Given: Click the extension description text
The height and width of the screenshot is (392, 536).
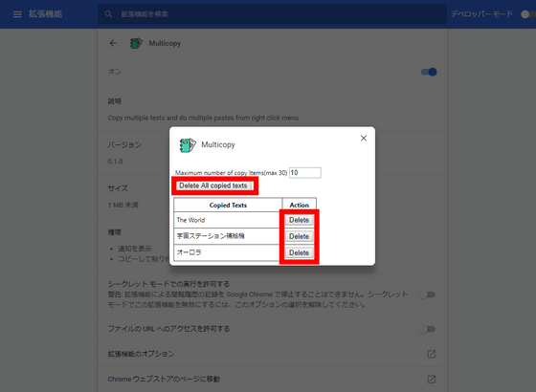Looking at the screenshot, I should click(x=203, y=118).
